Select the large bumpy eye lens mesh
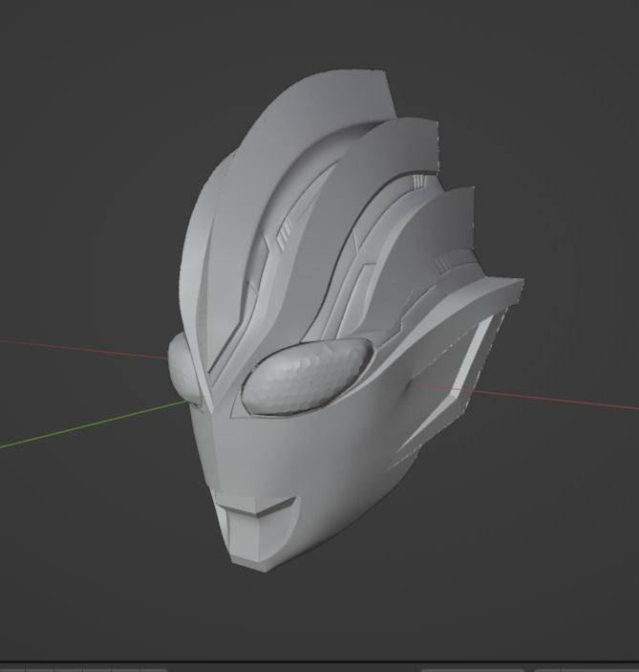Viewport: 639px width, 672px height. pos(307,376)
